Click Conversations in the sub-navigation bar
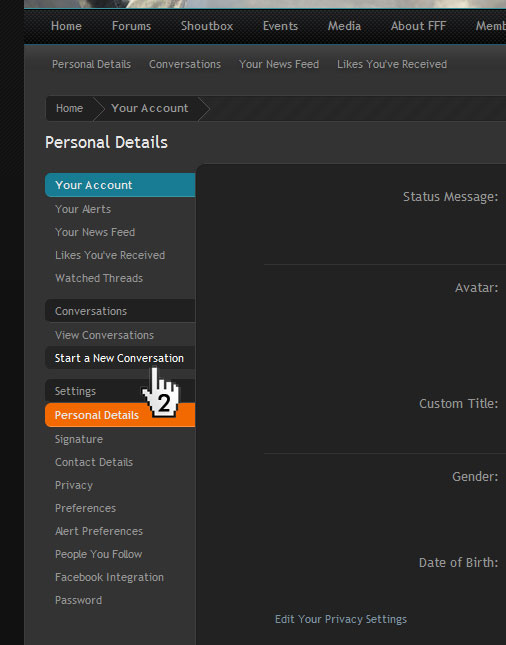The image size is (506, 645). pyautogui.click(x=185, y=64)
